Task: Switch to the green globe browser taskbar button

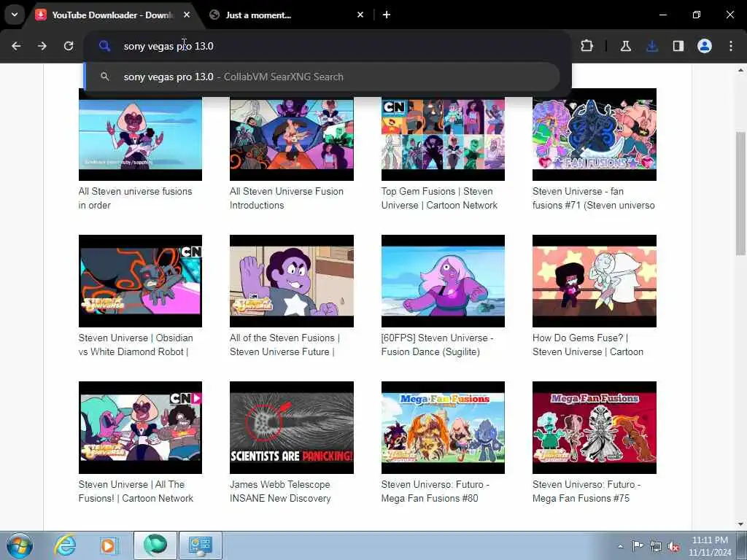Action: (155, 545)
